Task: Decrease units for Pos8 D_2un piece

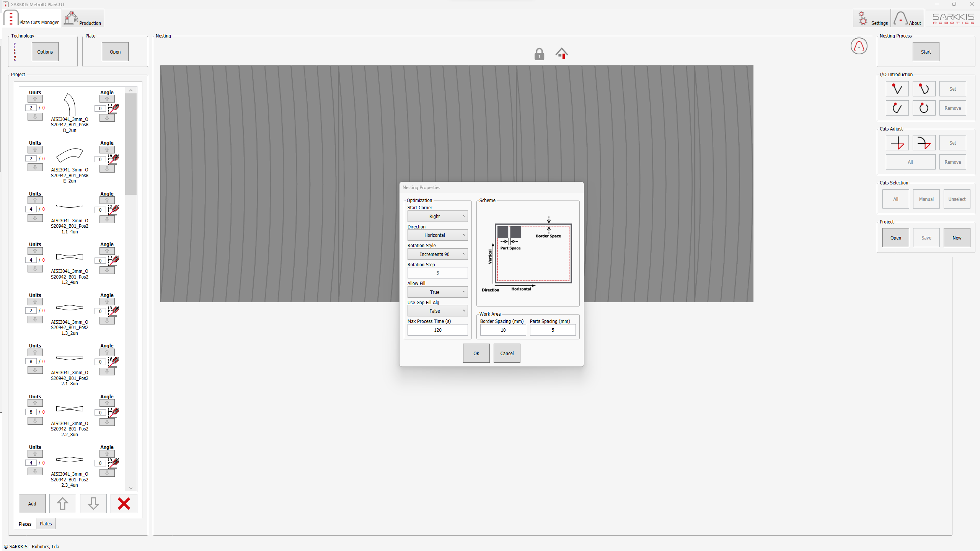Action: tap(35, 117)
